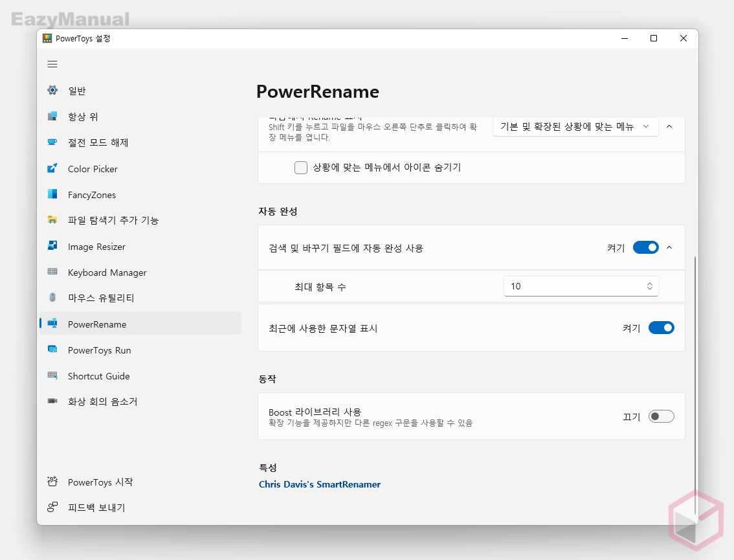Open Chris Davis's SmartRenamer link
The image size is (734, 560).
[320, 484]
